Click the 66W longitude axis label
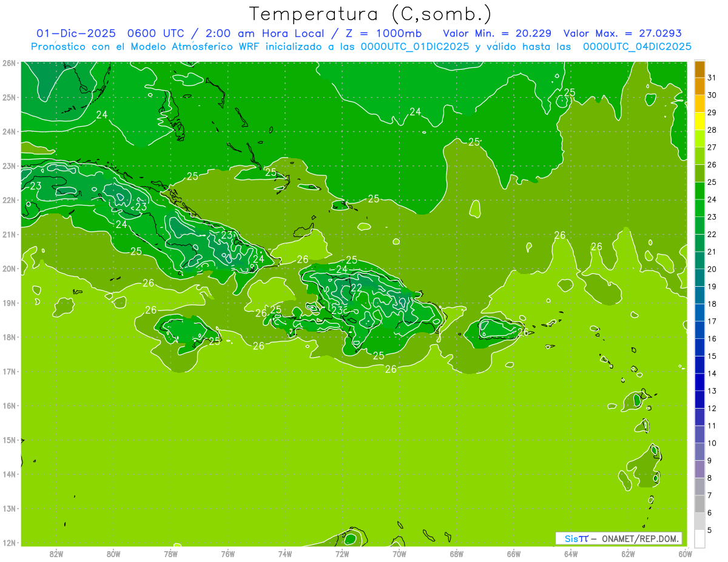The height and width of the screenshot is (562, 728). (513, 554)
